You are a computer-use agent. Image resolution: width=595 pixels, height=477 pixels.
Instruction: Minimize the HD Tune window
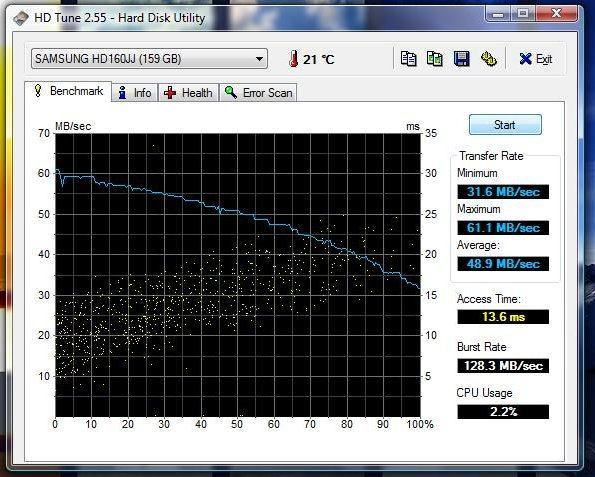(x=498, y=14)
